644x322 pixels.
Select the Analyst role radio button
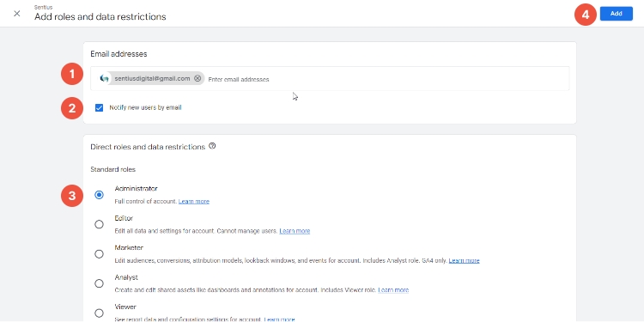click(x=99, y=283)
